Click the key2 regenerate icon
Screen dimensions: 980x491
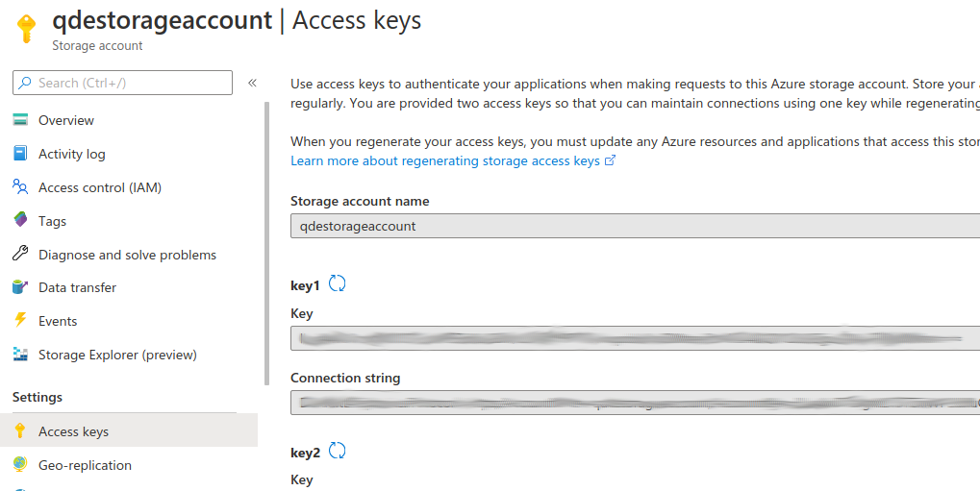(337, 451)
